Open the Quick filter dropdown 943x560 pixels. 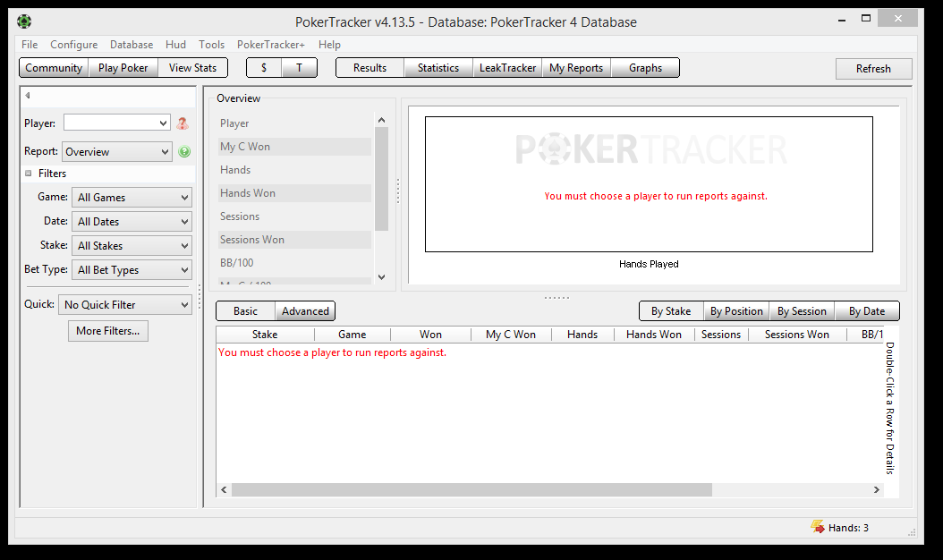click(x=125, y=304)
